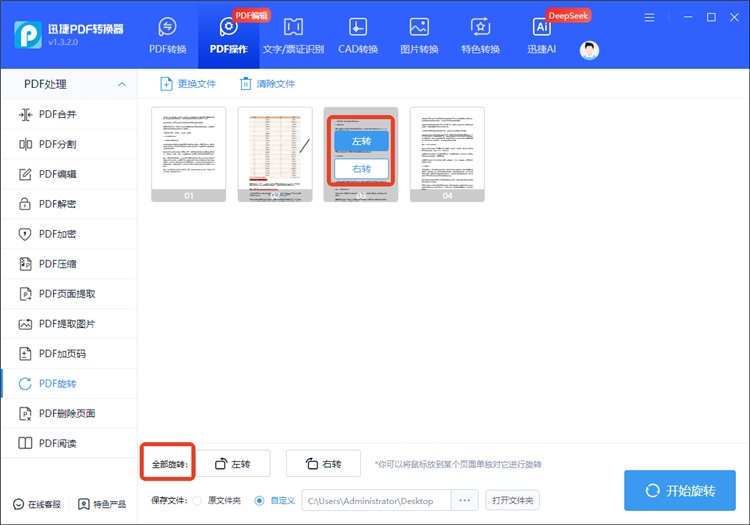Screen dimensions: 750x525
Task: Select page 02 thumbnail
Action: [275, 154]
